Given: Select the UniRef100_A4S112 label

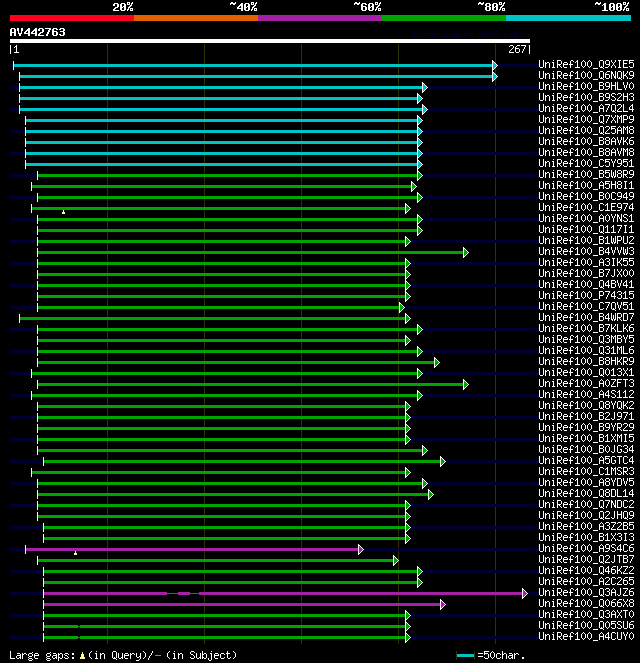Looking at the screenshot, I should [586, 394].
